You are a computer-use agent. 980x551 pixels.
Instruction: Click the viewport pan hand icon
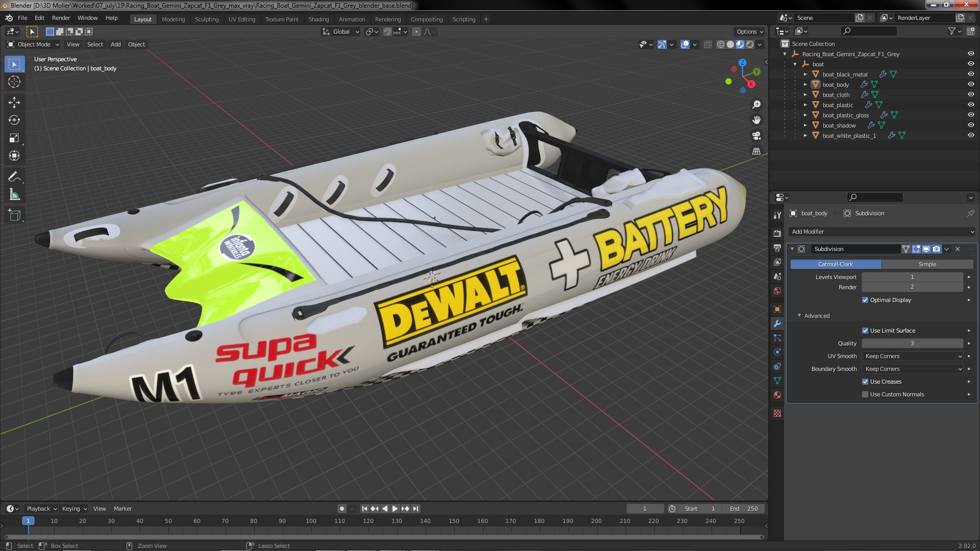756,120
